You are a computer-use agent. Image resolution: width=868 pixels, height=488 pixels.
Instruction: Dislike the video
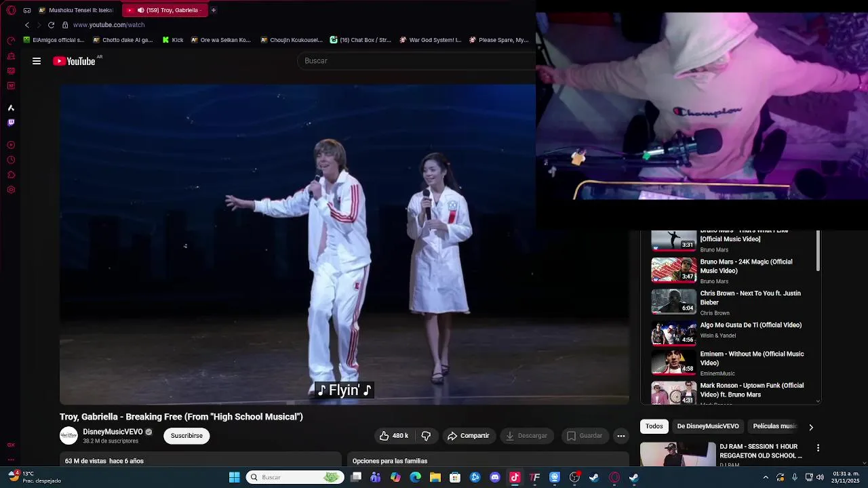[426, 436]
